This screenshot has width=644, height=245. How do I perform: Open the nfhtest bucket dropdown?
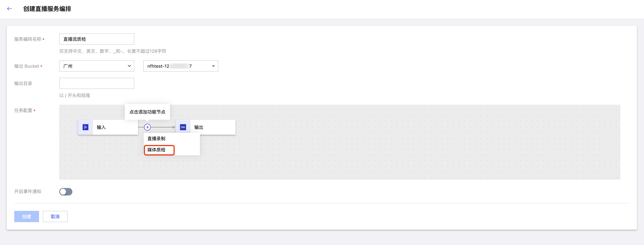181,66
